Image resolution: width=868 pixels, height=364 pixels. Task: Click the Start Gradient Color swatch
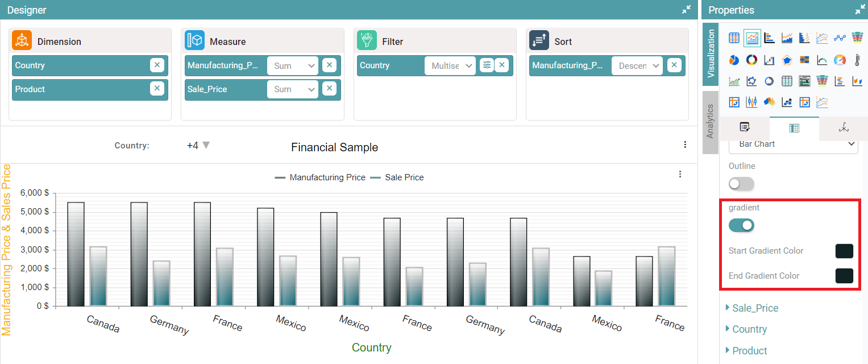(x=844, y=251)
